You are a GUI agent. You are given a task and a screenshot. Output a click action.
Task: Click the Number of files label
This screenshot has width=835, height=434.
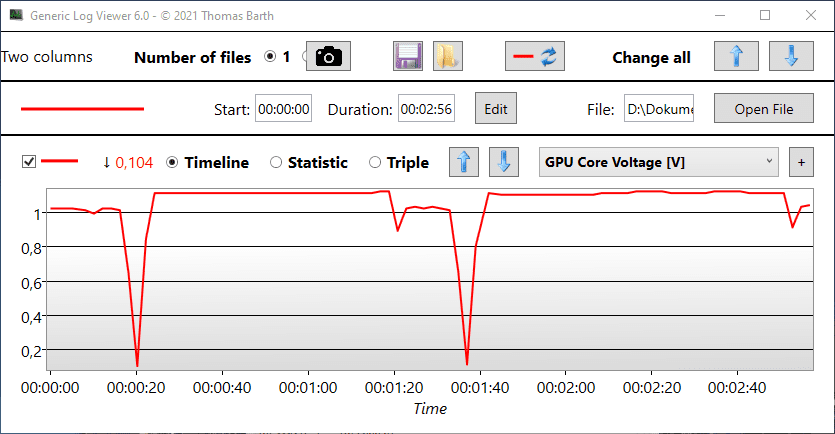(x=192, y=58)
